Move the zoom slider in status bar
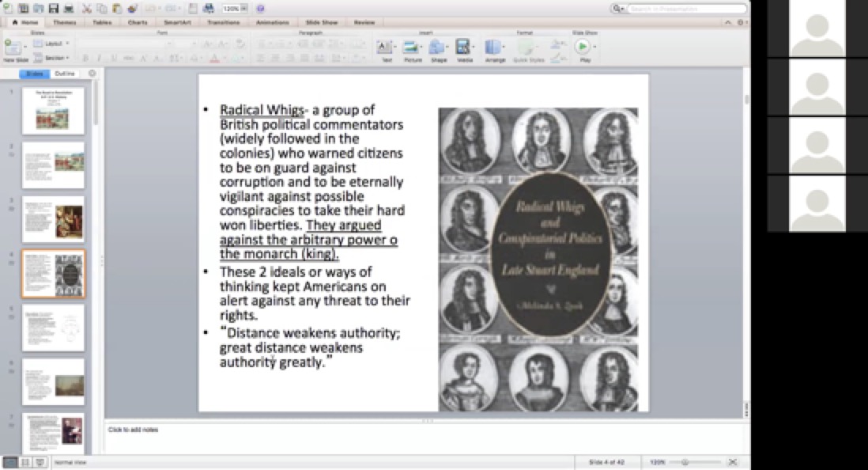Viewport: 868px width, 470px height. (685, 461)
